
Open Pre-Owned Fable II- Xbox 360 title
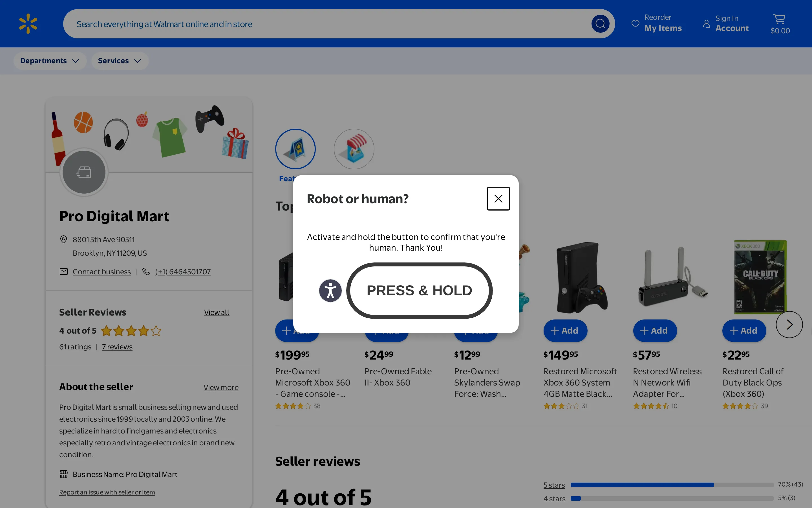(398, 377)
